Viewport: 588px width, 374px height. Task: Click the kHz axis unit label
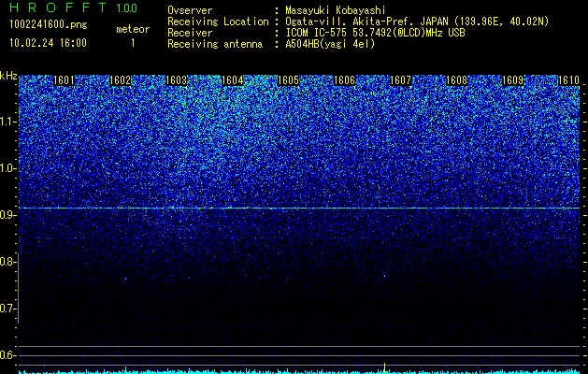tap(8, 76)
